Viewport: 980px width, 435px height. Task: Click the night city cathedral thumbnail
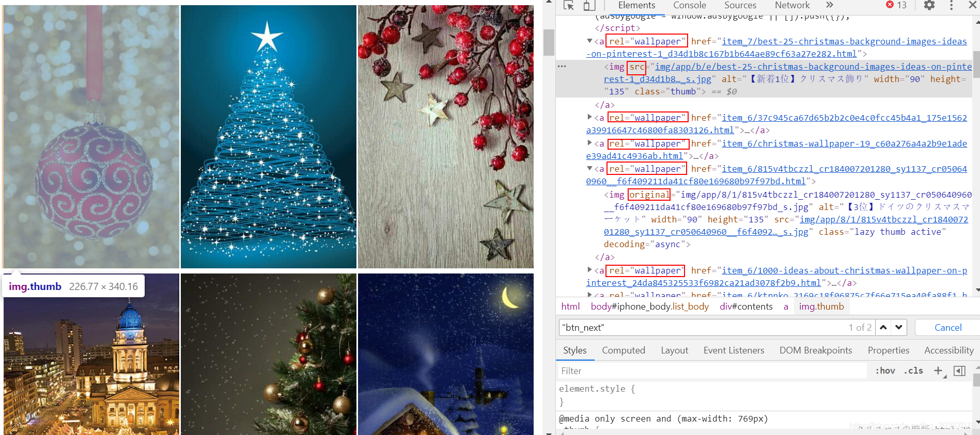pos(91,354)
